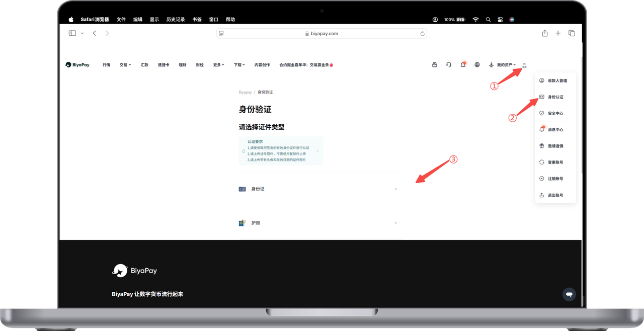Viewport: 644px width, 331px height.
Task: Choose 安全中心 in the user menu
Action: pos(555,113)
